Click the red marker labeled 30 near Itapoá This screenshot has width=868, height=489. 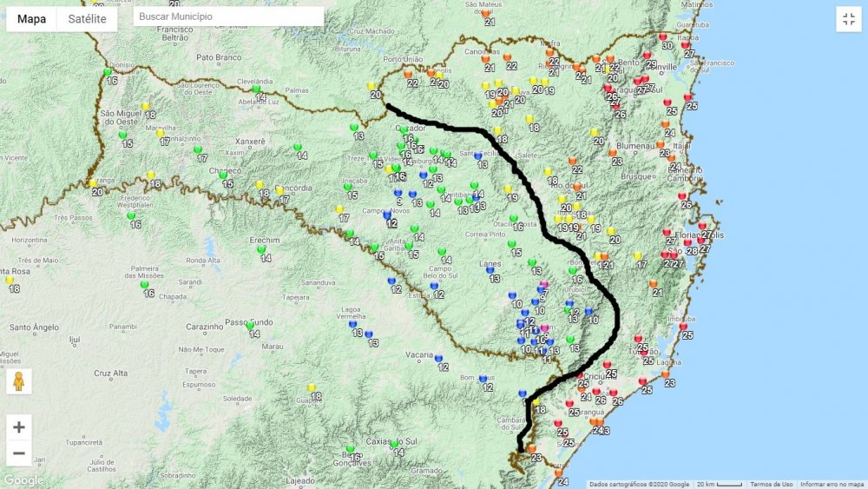pyautogui.click(x=662, y=37)
